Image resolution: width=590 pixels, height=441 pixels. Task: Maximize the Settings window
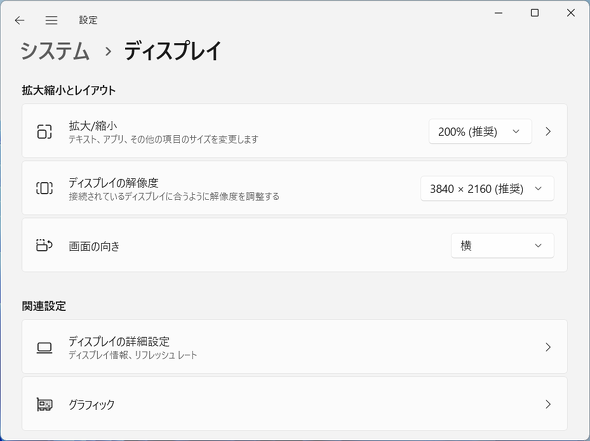tap(534, 13)
